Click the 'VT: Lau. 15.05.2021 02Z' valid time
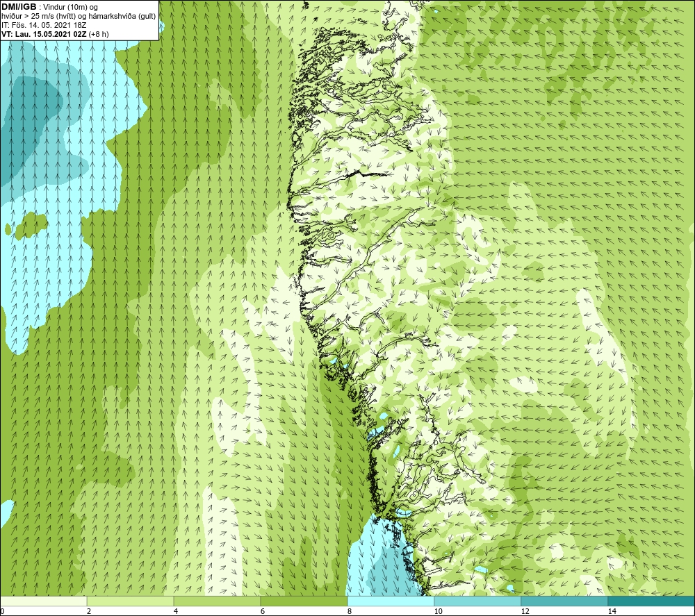The height and width of the screenshot is (616, 695). coord(44,34)
